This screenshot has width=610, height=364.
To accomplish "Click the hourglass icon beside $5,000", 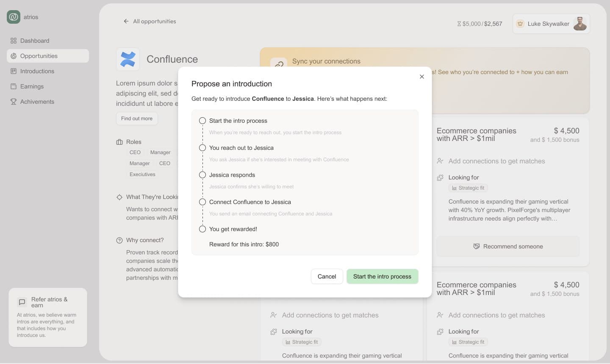I will pos(459,24).
